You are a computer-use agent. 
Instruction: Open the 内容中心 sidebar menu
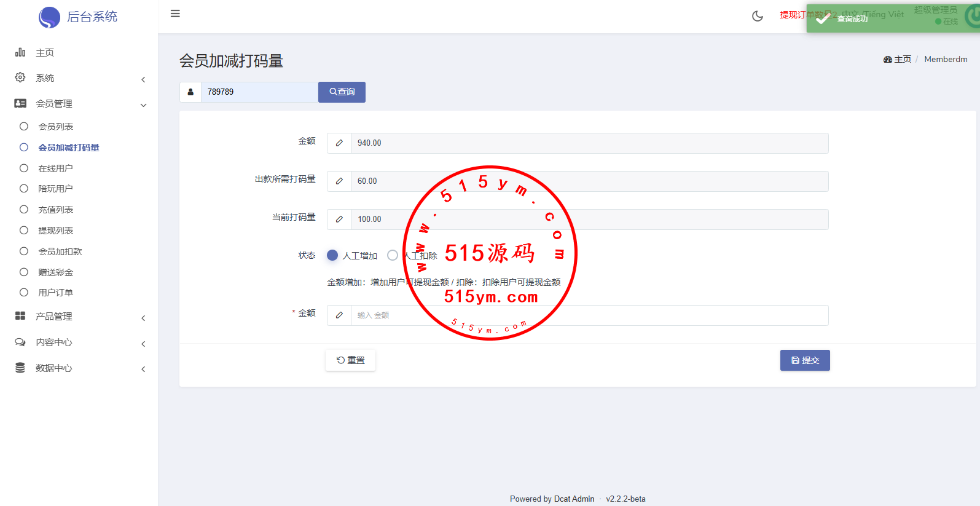click(x=54, y=342)
